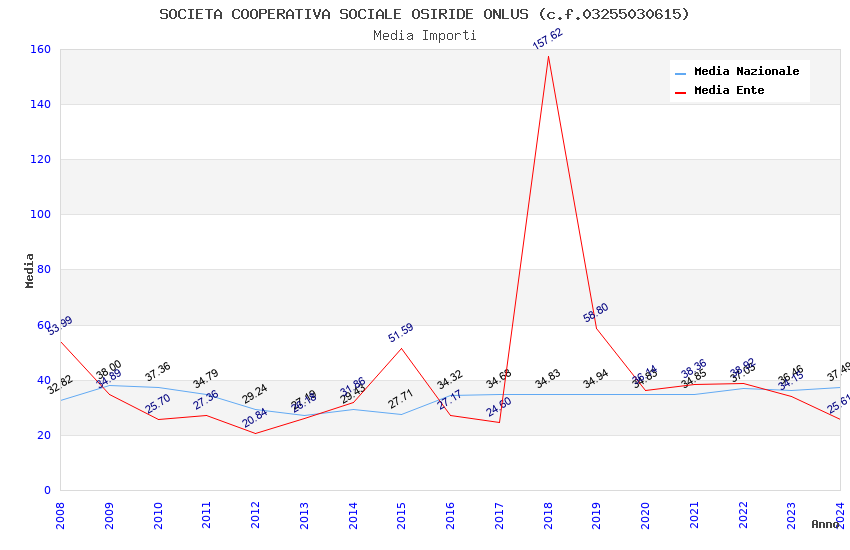The height and width of the screenshot is (550, 850).
Task: Click the 20.84 data label
Action: click(x=254, y=417)
